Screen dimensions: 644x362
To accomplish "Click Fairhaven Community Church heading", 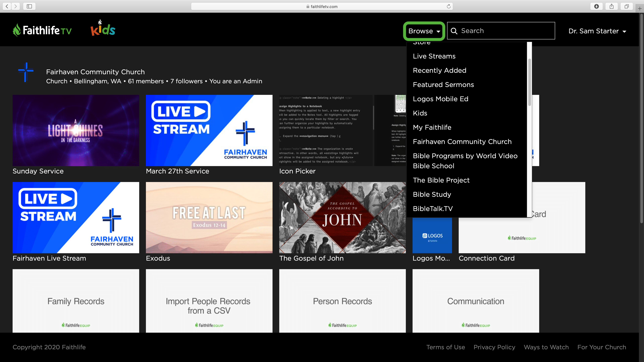I will pos(95,72).
